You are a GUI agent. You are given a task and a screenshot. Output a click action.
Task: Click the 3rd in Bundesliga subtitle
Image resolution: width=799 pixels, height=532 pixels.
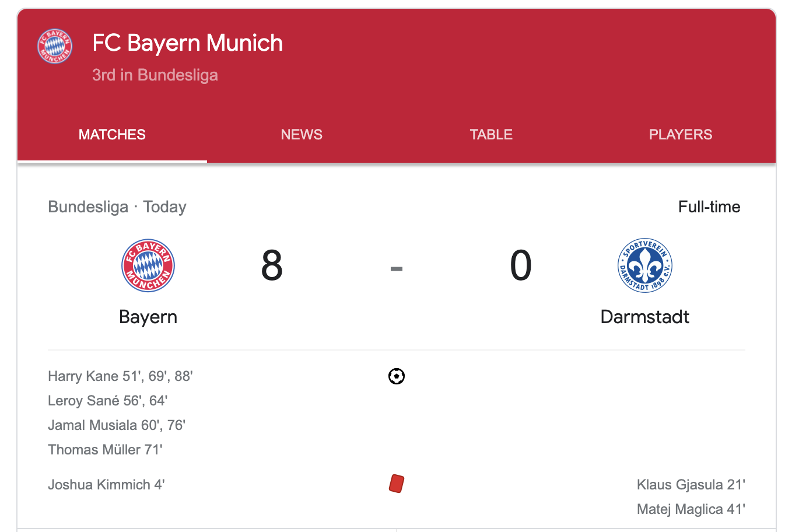[155, 75]
